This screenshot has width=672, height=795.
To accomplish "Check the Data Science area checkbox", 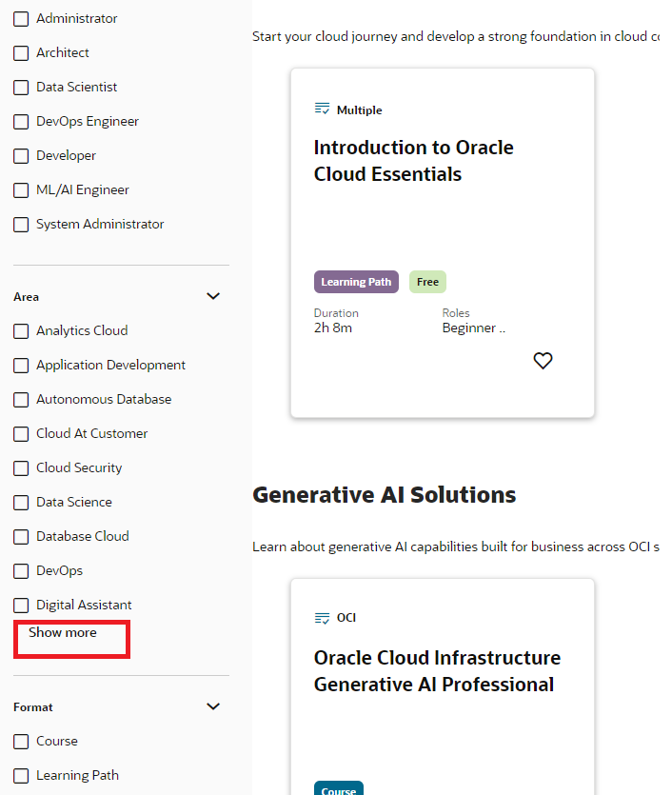I will (x=21, y=503).
